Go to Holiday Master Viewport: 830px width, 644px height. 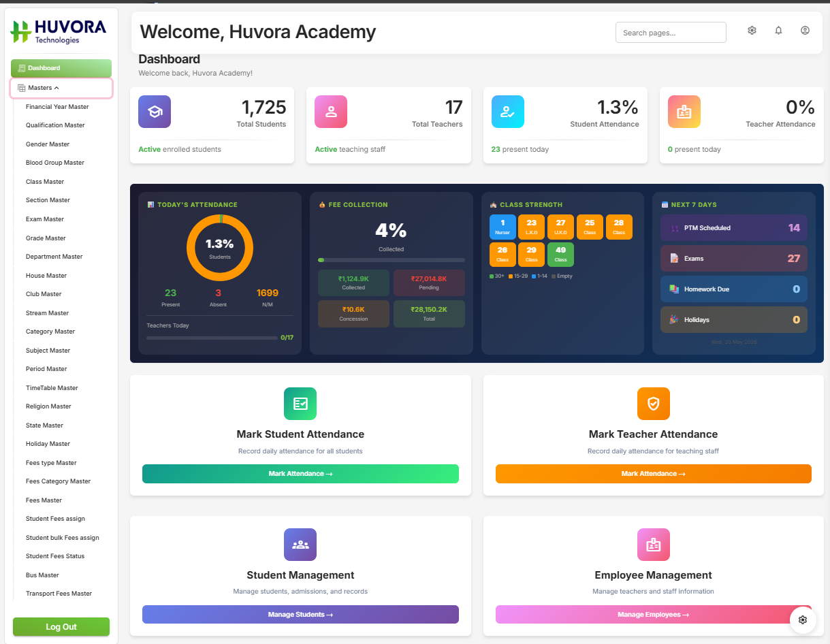[48, 444]
